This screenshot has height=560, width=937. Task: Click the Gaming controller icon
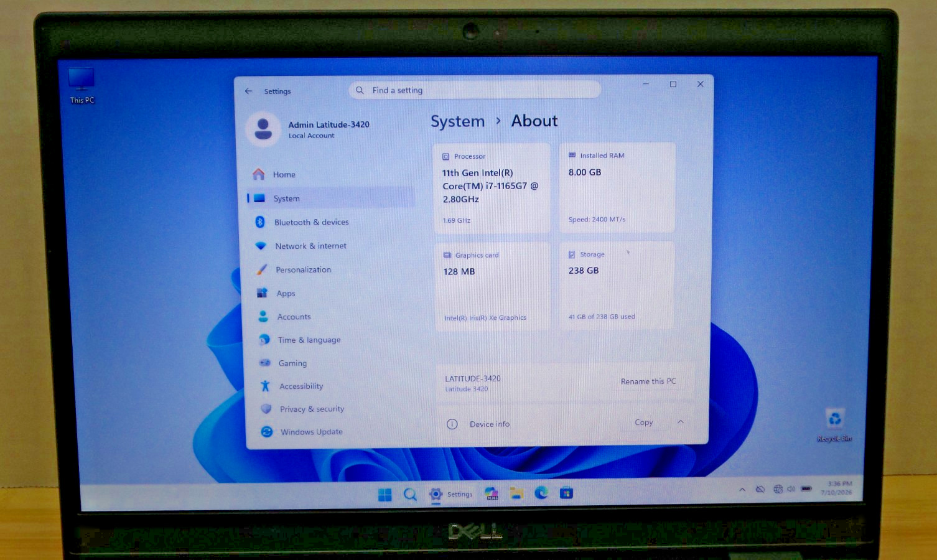pos(265,363)
